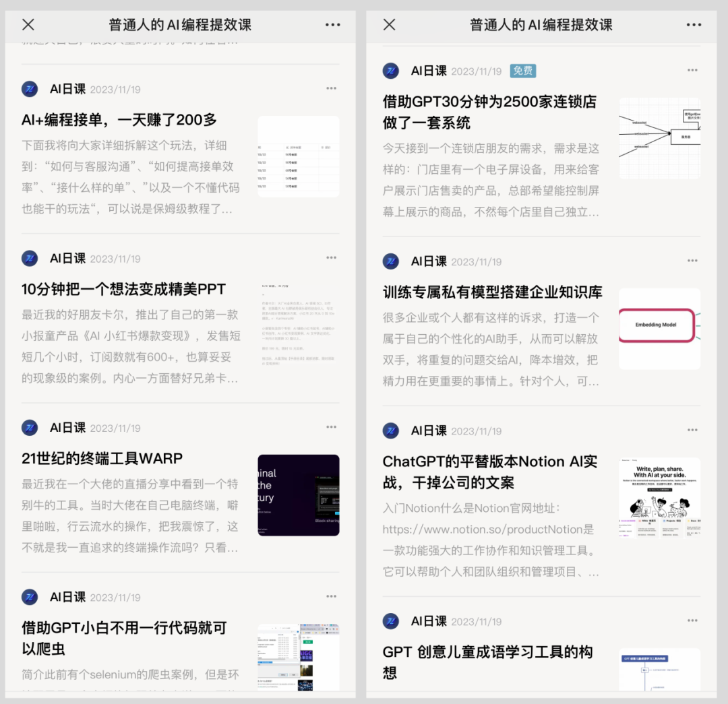The width and height of the screenshot is (728, 704).
Task: Open article ChatGPT的平替版本Notion AI实战
Action: point(490,472)
